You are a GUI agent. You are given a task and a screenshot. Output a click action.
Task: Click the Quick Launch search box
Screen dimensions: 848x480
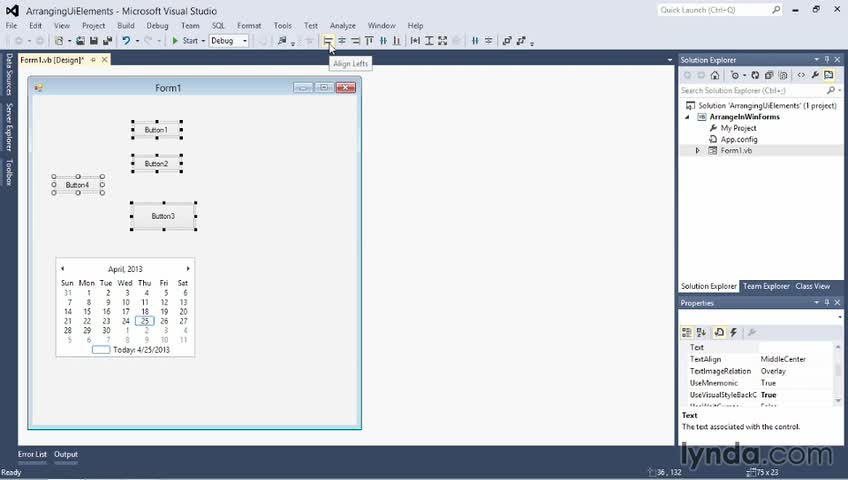tap(720, 10)
